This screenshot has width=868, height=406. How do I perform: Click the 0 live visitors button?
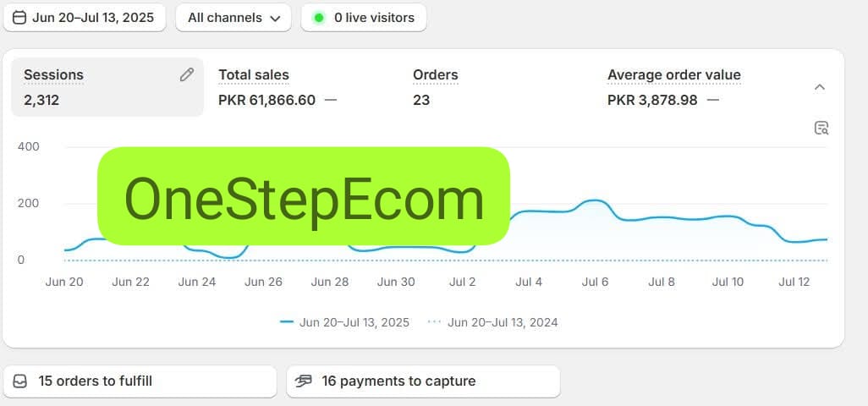coord(364,18)
